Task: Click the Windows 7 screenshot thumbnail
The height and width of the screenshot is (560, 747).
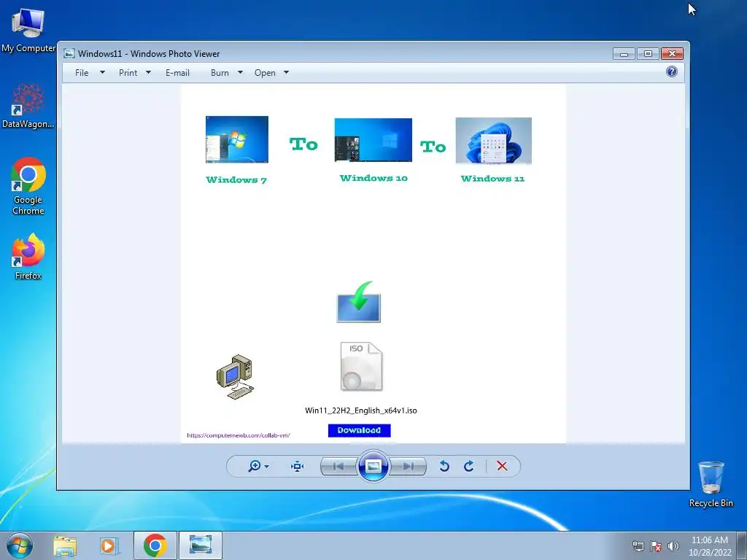Action: click(237, 139)
